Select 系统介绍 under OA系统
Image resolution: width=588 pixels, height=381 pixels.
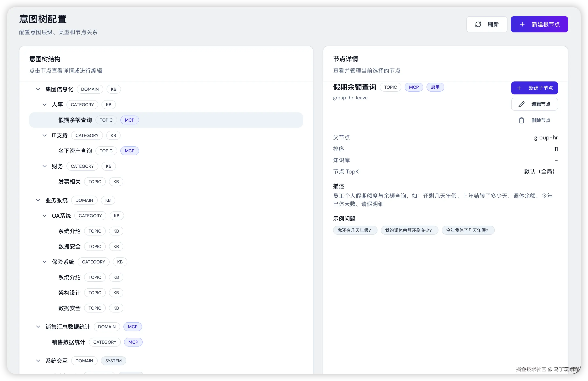coord(69,231)
